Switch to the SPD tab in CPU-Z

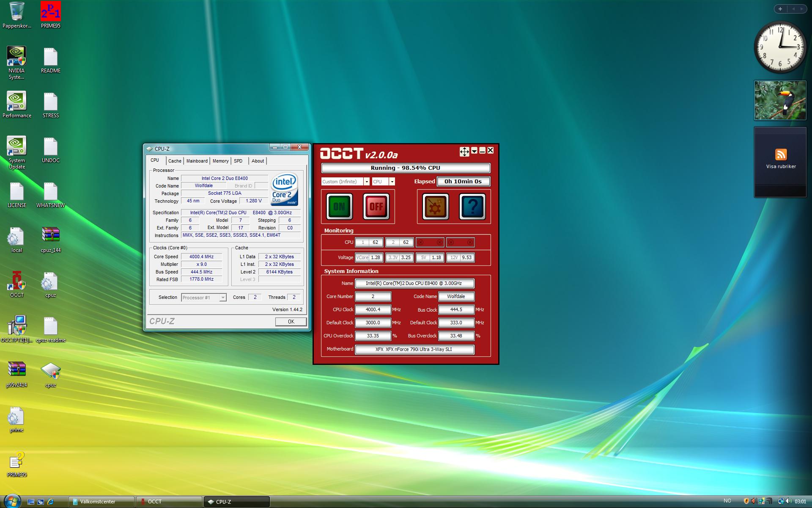click(238, 161)
